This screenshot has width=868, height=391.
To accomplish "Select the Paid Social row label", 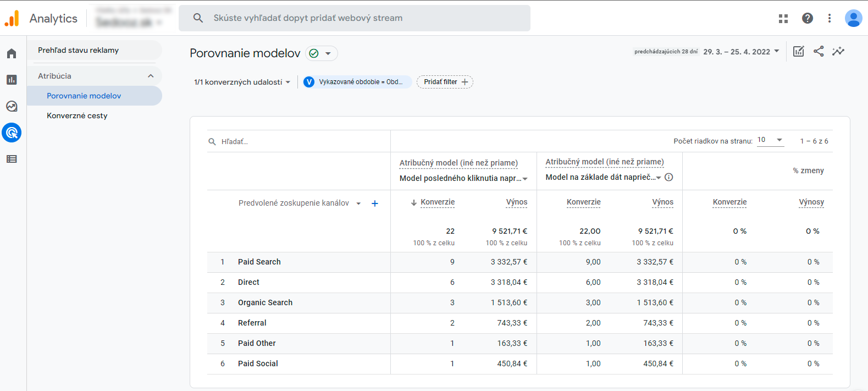I will pyautogui.click(x=258, y=364).
